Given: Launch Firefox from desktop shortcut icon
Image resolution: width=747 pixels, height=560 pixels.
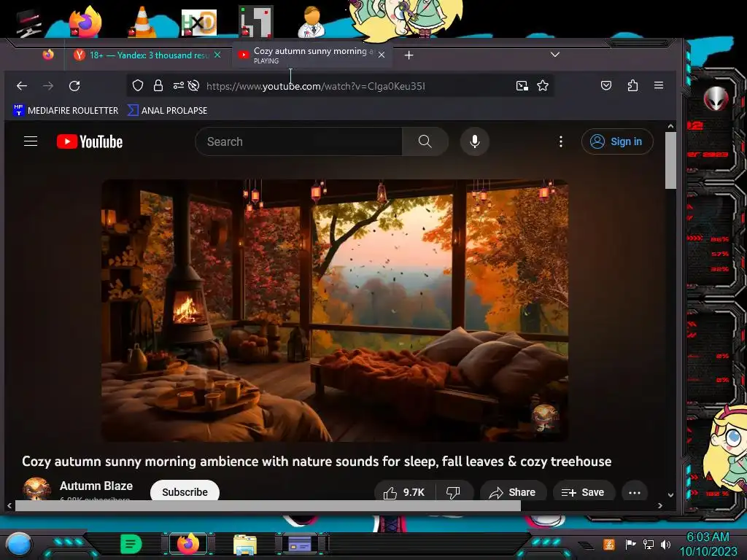Looking at the screenshot, I should click(x=85, y=22).
